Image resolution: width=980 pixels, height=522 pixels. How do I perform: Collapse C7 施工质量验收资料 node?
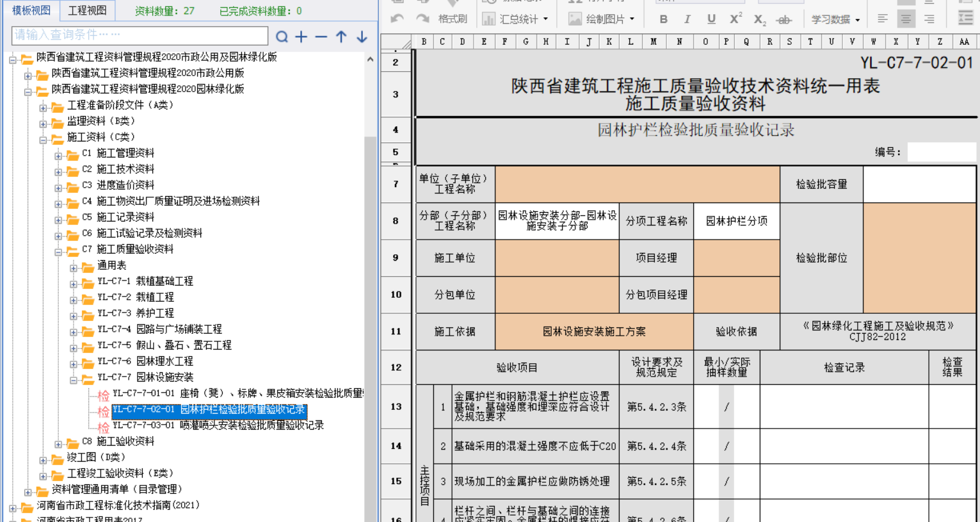pyautogui.click(x=58, y=252)
